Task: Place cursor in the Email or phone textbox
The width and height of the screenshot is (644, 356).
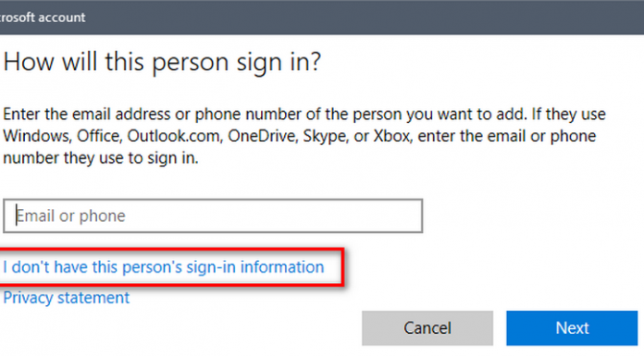Action: [213, 216]
